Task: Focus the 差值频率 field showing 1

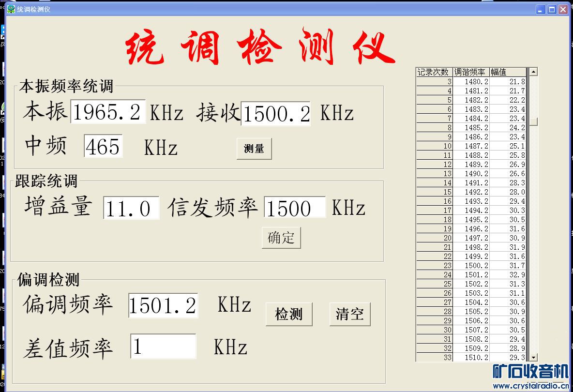Action: click(x=164, y=346)
